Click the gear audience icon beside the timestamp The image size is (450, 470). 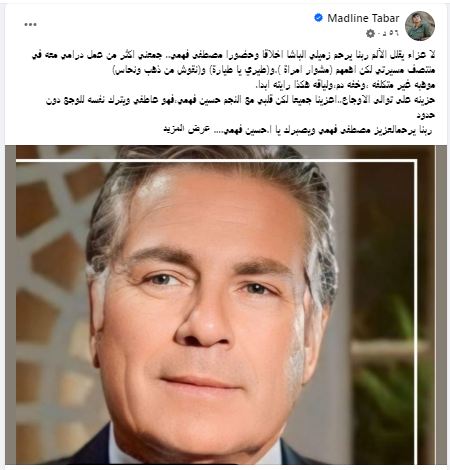coord(370,33)
